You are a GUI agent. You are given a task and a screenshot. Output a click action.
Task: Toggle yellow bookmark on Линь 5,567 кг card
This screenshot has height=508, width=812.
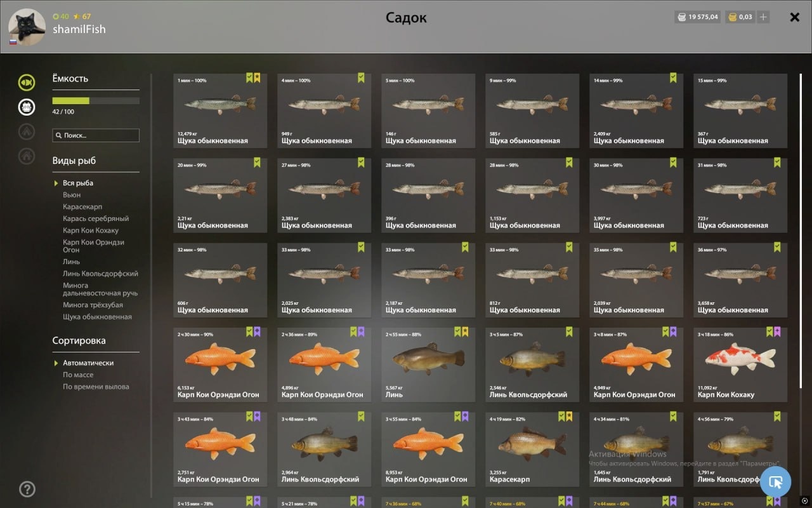(465, 331)
